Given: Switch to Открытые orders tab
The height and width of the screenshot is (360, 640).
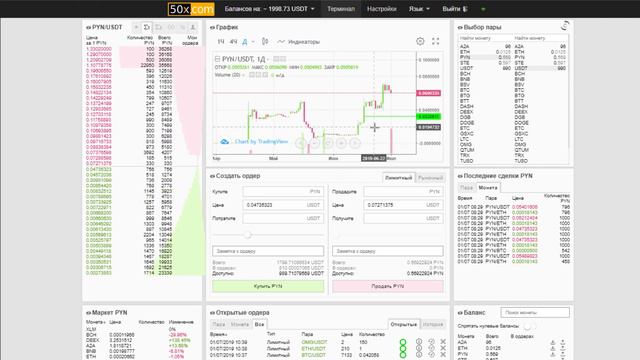Looking at the screenshot, I should pyautogui.click(x=403, y=324).
